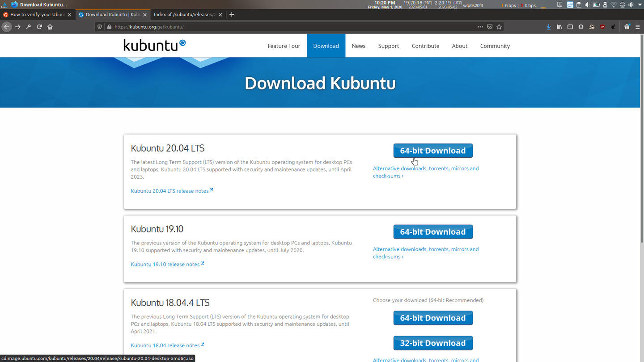Image resolution: width=644 pixels, height=362 pixels.
Task: Open the battery status tray icon
Action: [596, 5]
